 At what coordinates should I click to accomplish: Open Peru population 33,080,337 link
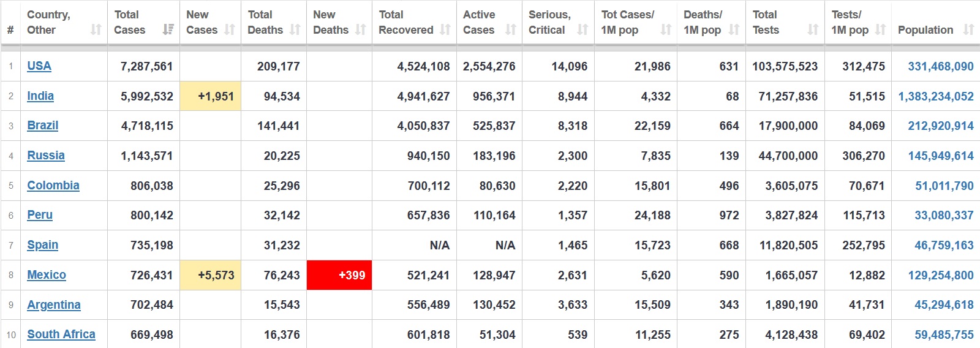click(x=944, y=215)
